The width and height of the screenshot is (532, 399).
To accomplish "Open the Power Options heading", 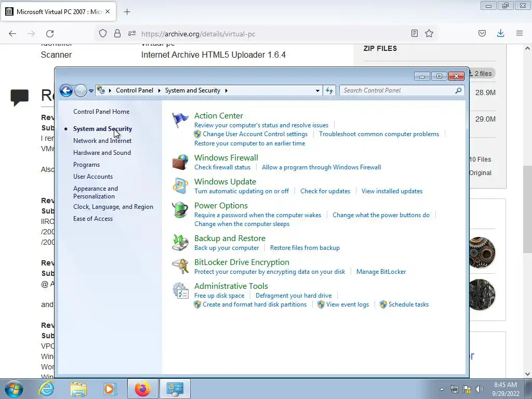I will pyautogui.click(x=221, y=206).
